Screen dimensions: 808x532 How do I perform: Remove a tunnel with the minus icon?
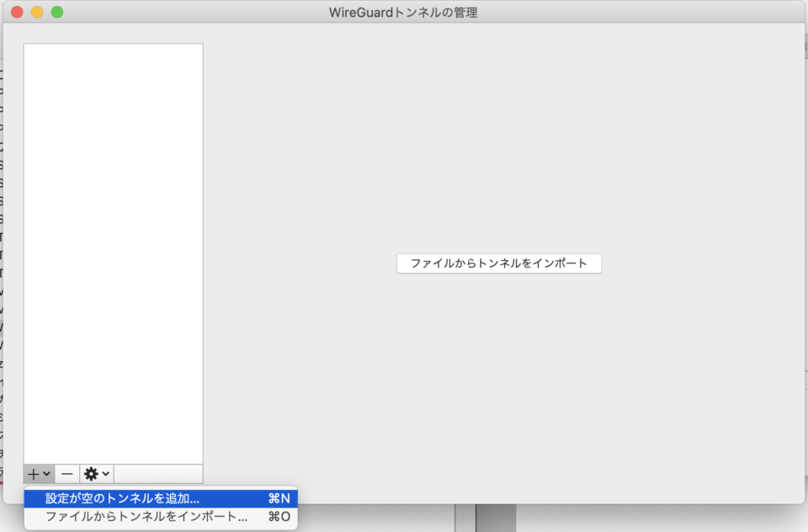pyautogui.click(x=66, y=473)
